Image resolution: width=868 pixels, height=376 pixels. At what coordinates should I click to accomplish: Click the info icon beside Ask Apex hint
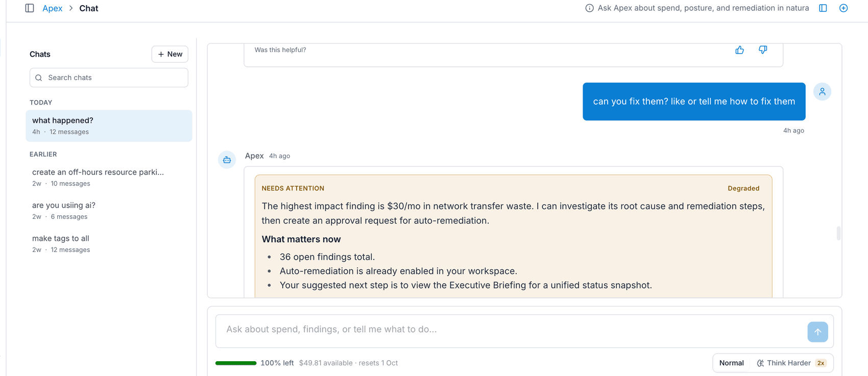[589, 8]
